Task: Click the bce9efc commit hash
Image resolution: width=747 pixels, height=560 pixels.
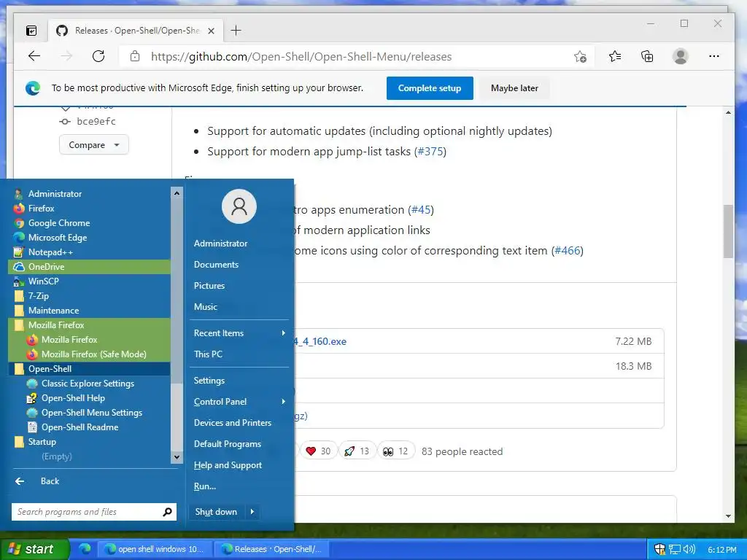Action: coord(96,122)
